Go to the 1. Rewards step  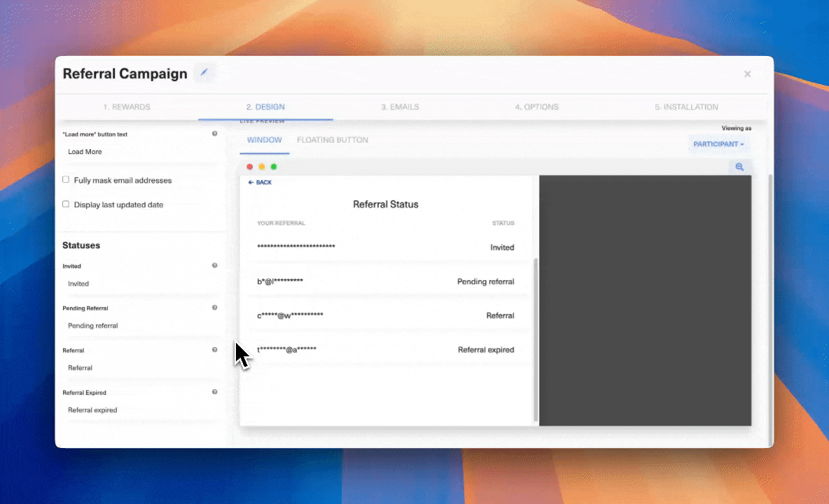point(127,107)
